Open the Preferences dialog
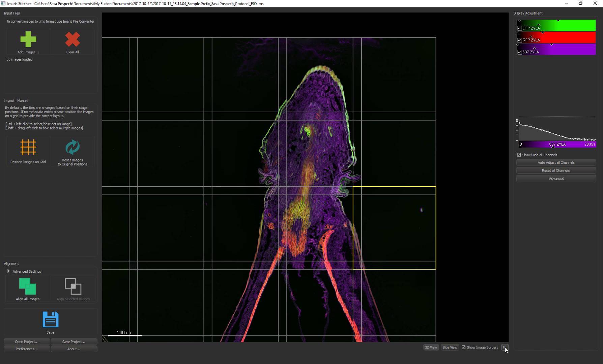 point(27,349)
